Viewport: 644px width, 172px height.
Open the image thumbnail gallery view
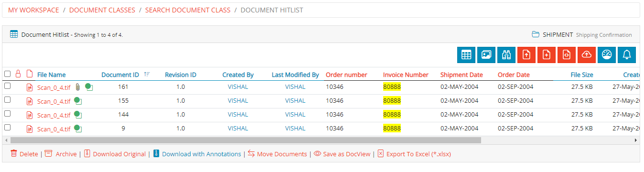486,55
